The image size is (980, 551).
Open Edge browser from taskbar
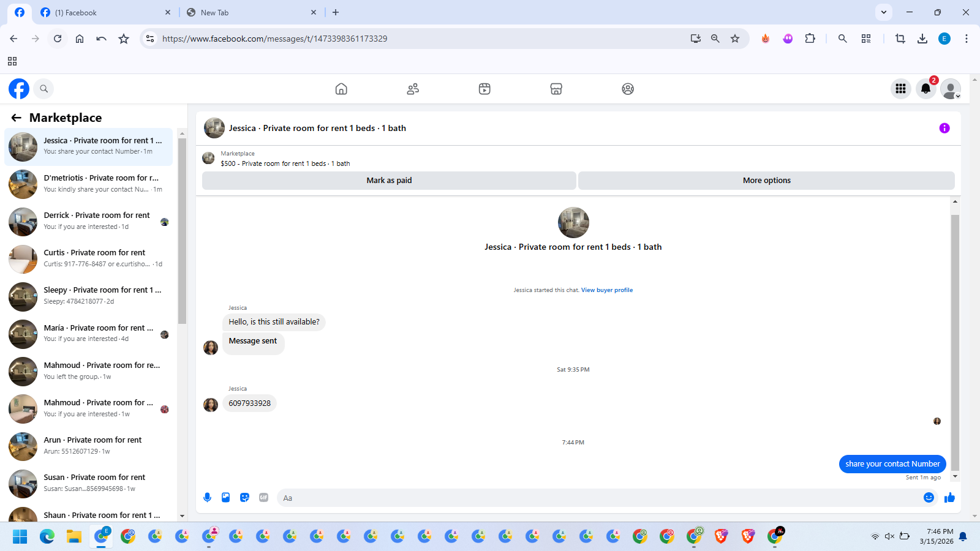pos(47,537)
